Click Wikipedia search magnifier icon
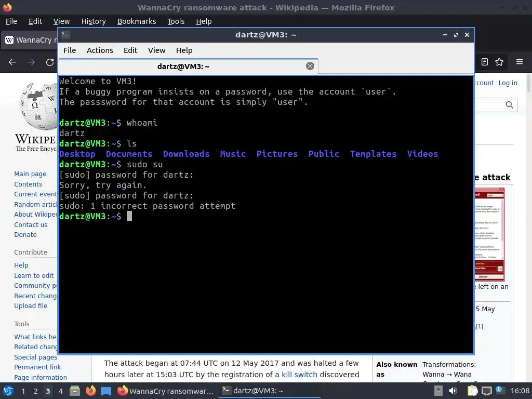532x399 pixels. coord(509,105)
